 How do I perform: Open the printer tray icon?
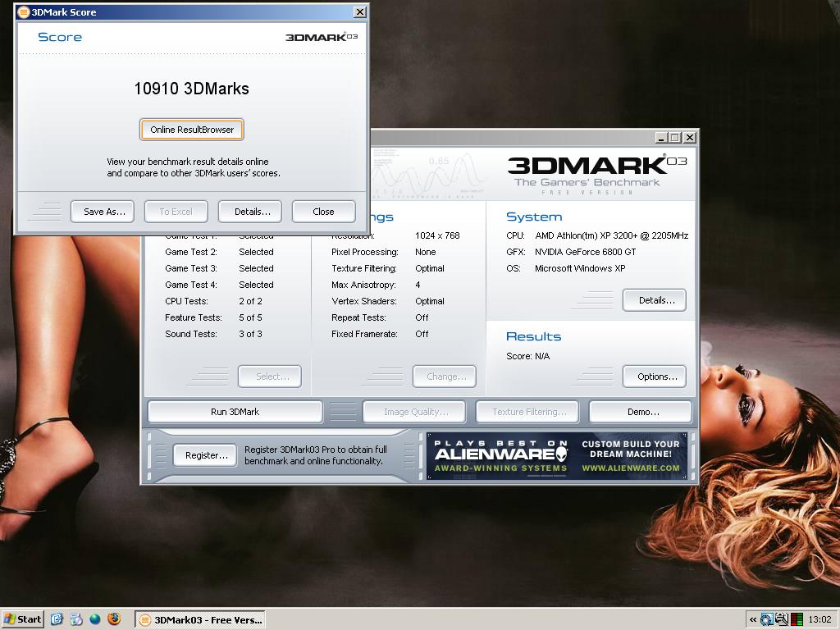pos(782,620)
